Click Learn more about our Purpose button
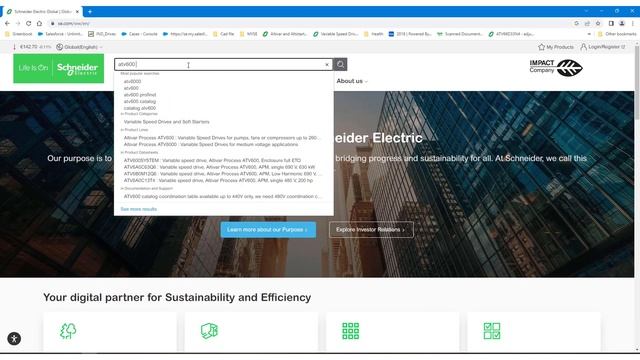The image size is (640, 360). [268, 230]
